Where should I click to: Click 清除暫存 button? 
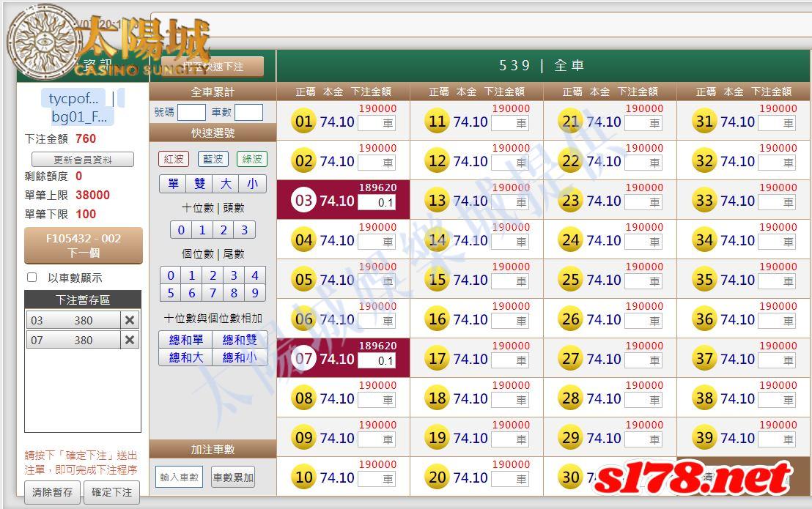point(52,492)
